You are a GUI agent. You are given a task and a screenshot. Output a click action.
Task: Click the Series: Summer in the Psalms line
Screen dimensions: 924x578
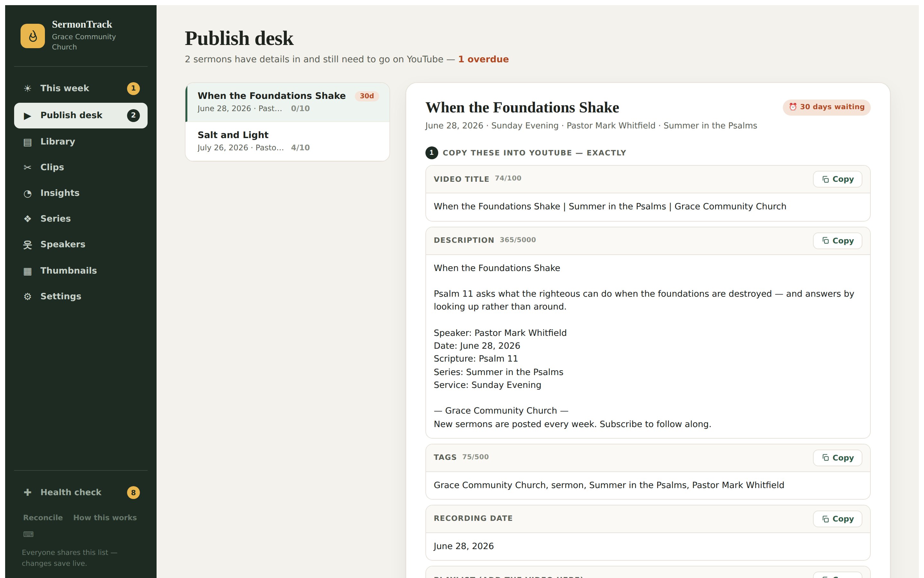point(498,372)
